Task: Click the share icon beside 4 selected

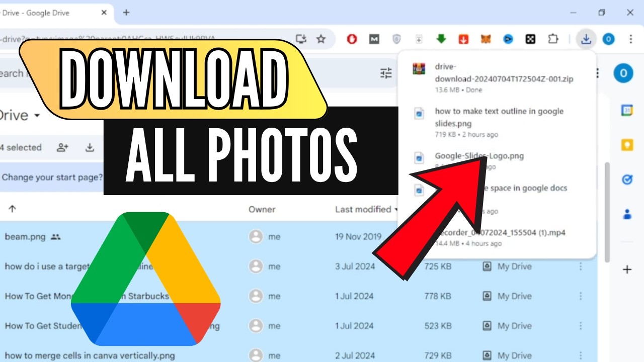Action: coord(62,147)
